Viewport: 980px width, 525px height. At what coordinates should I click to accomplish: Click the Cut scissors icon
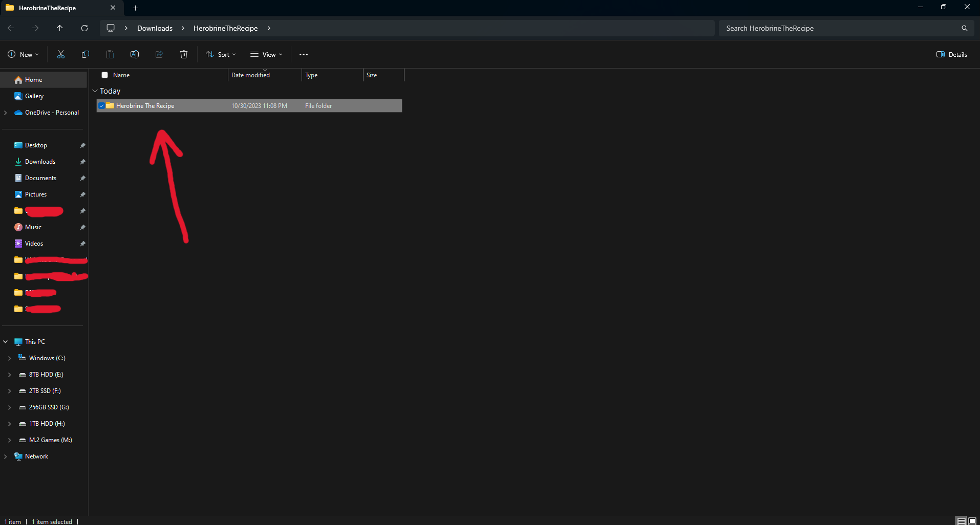[61, 55]
